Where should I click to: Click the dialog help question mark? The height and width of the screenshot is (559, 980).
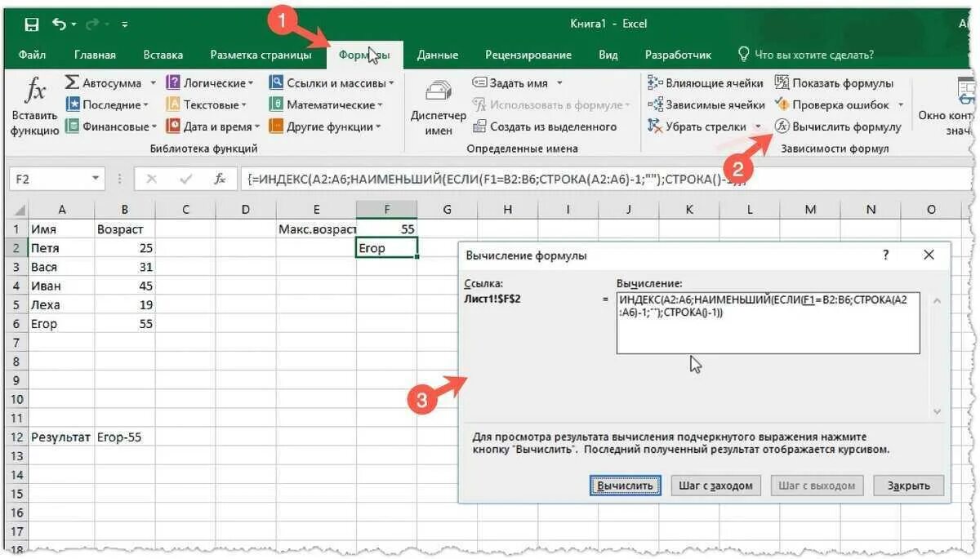[x=885, y=255]
